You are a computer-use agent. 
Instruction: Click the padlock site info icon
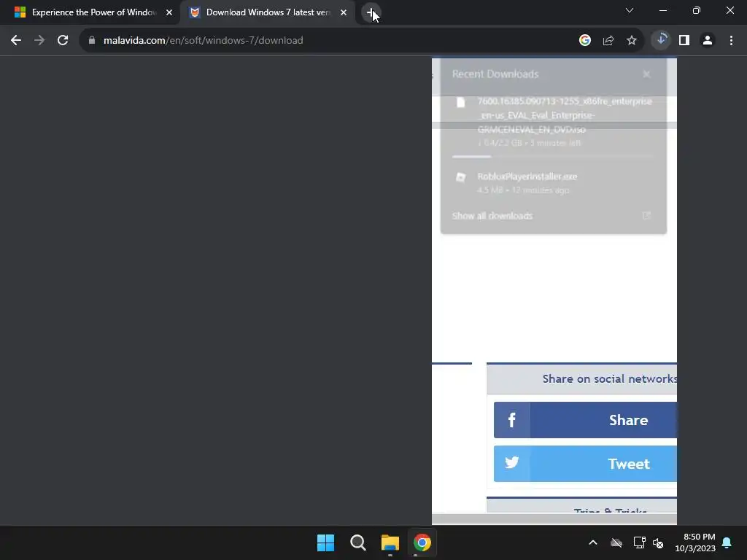(92, 41)
